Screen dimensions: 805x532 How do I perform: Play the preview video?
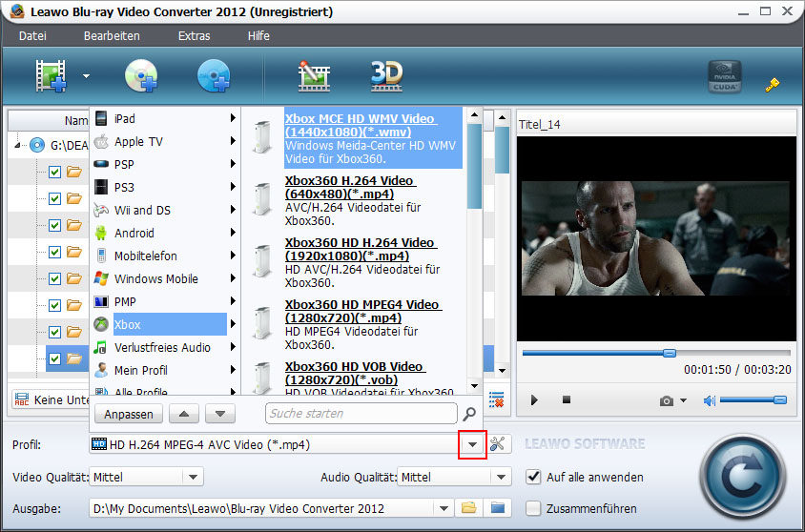534,400
